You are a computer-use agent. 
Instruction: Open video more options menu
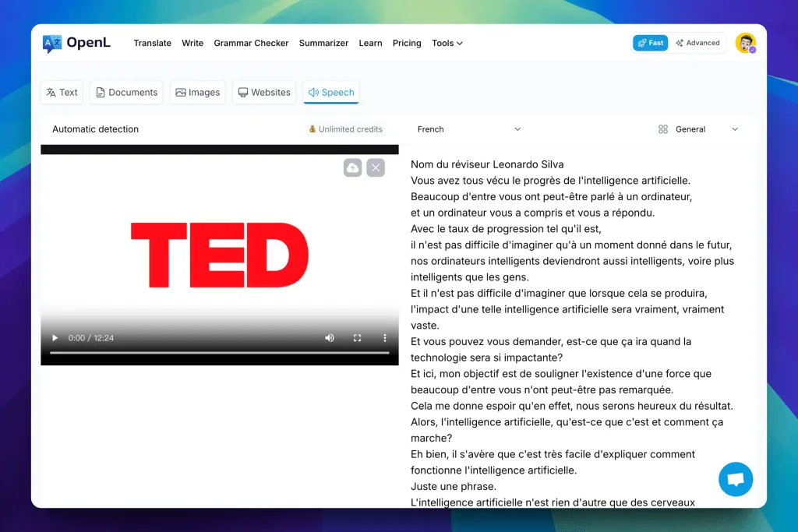click(x=385, y=338)
